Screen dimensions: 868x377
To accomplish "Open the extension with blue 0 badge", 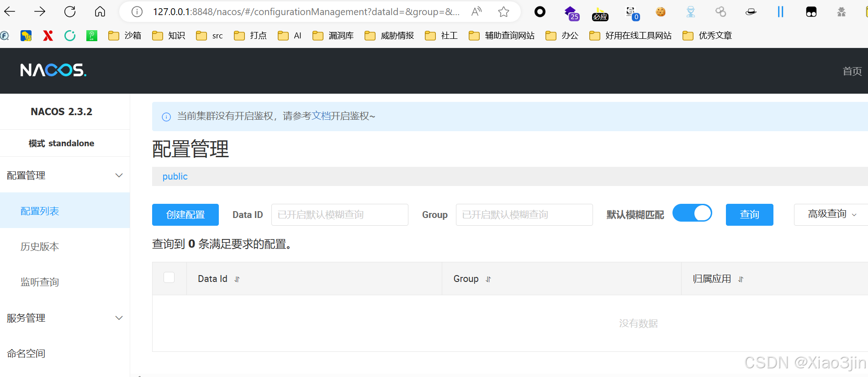I will click(x=632, y=13).
